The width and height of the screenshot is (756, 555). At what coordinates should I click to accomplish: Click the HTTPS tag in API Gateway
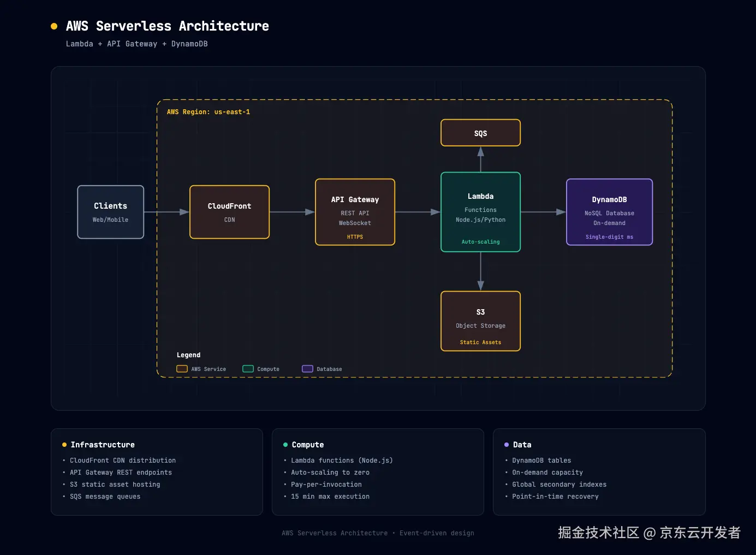(355, 237)
